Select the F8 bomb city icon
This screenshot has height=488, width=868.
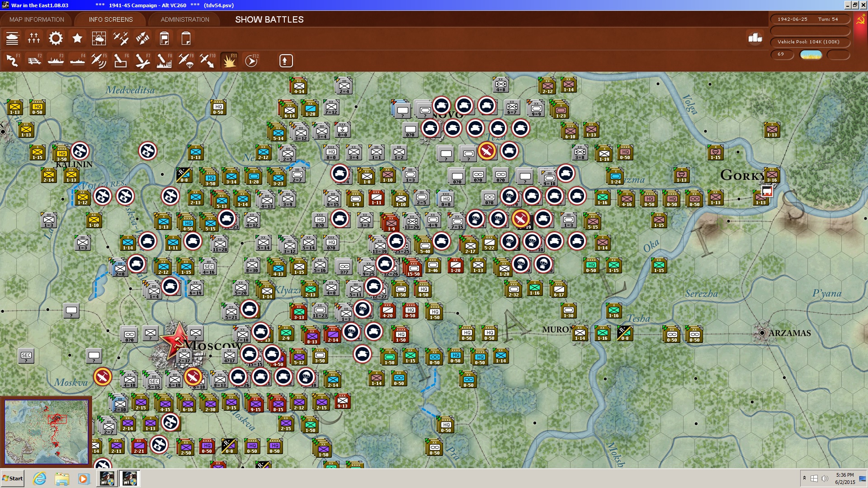click(x=164, y=61)
